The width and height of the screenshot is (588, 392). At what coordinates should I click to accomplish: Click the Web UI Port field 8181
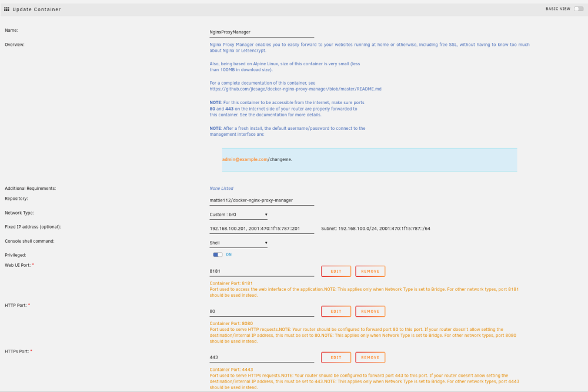click(x=262, y=272)
